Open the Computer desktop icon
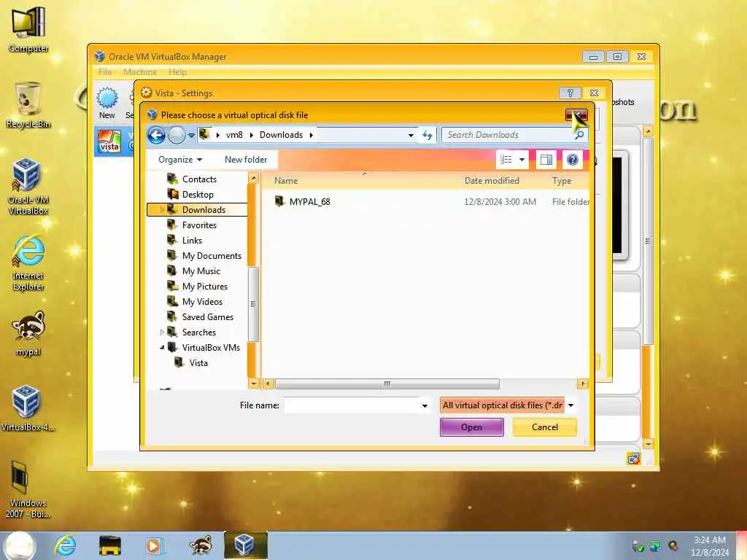747x560 pixels. (x=28, y=29)
